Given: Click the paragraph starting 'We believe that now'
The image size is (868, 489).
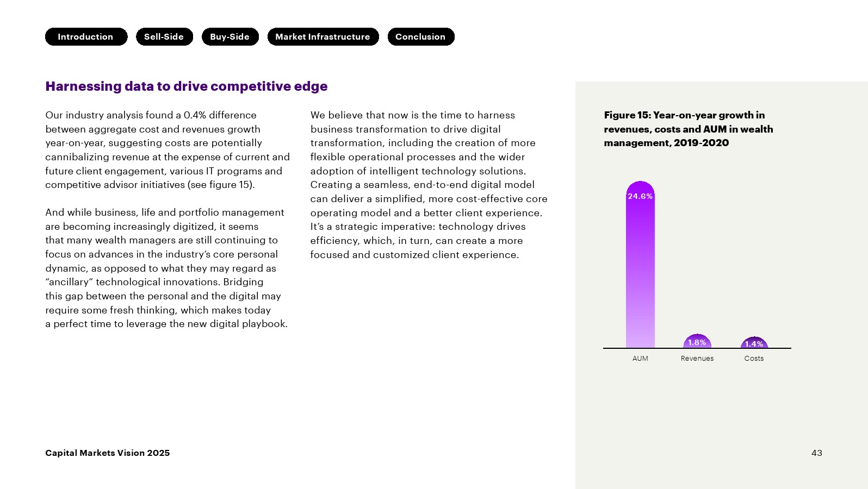Looking at the screenshot, I should [429, 185].
